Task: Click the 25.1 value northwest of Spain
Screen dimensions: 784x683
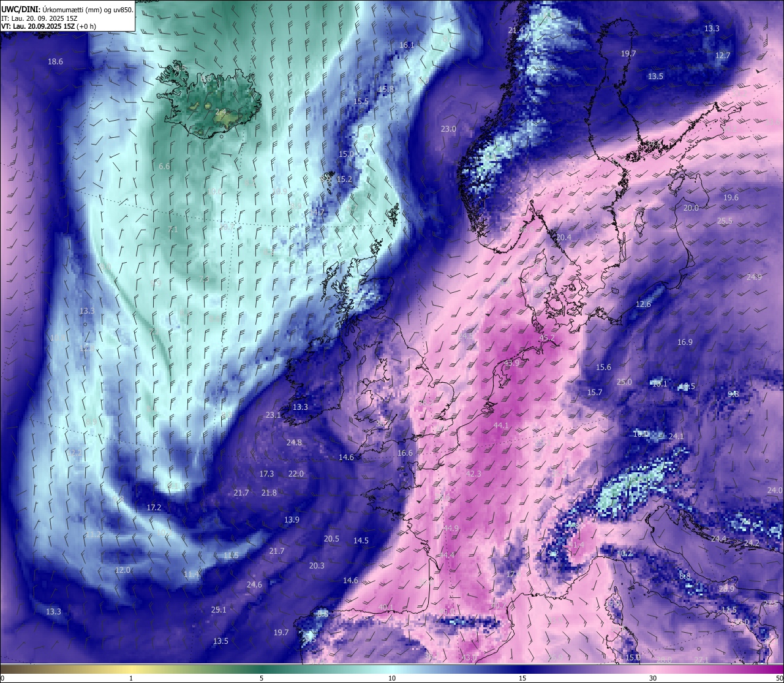Action: click(219, 609)
